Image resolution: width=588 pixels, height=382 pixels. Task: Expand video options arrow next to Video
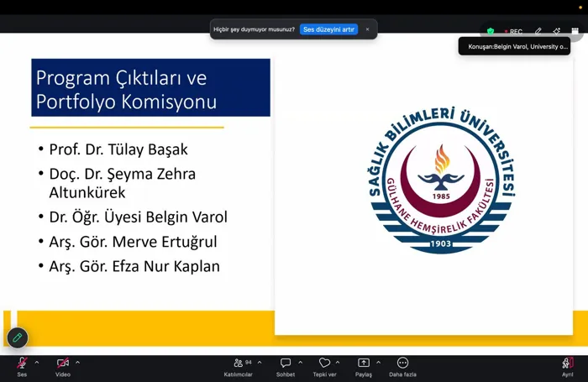(x=77, y=363)
